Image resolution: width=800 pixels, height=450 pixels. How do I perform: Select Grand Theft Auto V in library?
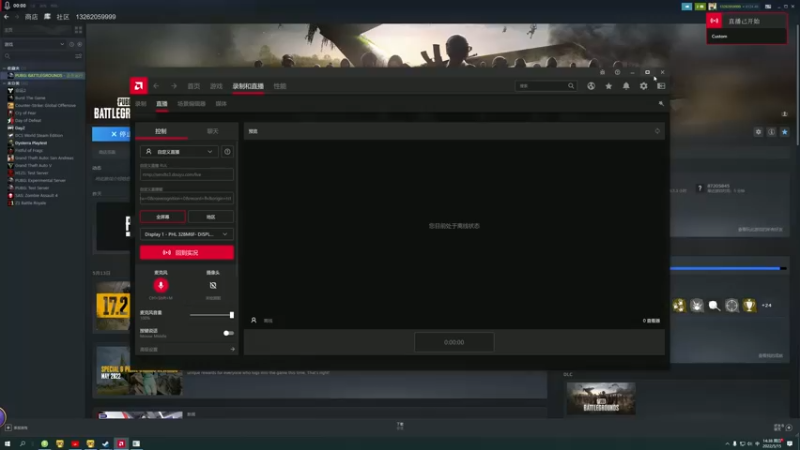point(33,165)
